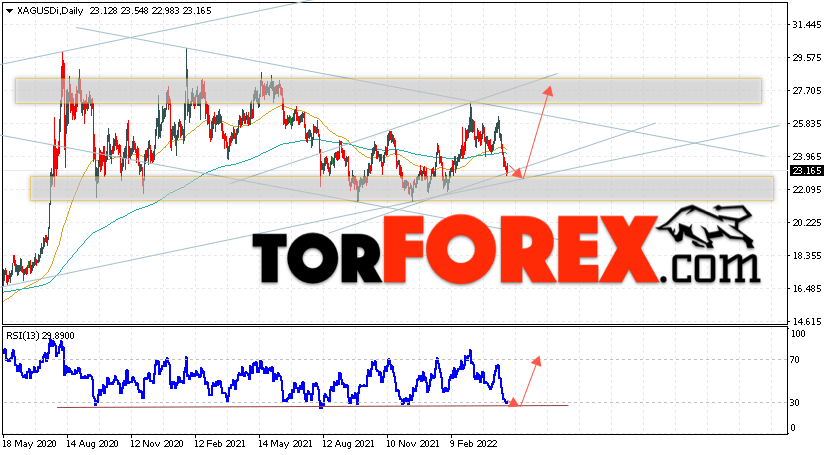Click the 29.575 price axis label

[x=807, y=58]
